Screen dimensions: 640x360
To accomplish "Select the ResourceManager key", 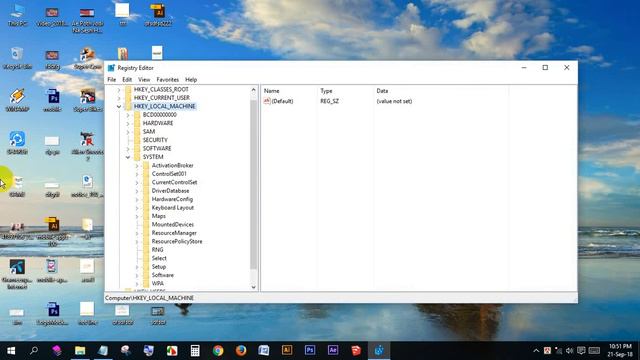I will click(x=174, y=233).
